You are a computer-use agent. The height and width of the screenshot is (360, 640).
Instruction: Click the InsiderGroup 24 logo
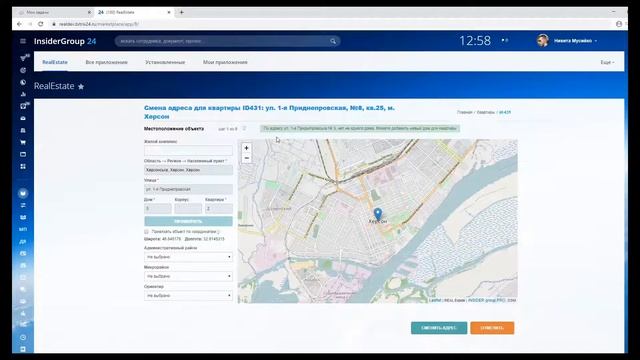click(65, 41)
